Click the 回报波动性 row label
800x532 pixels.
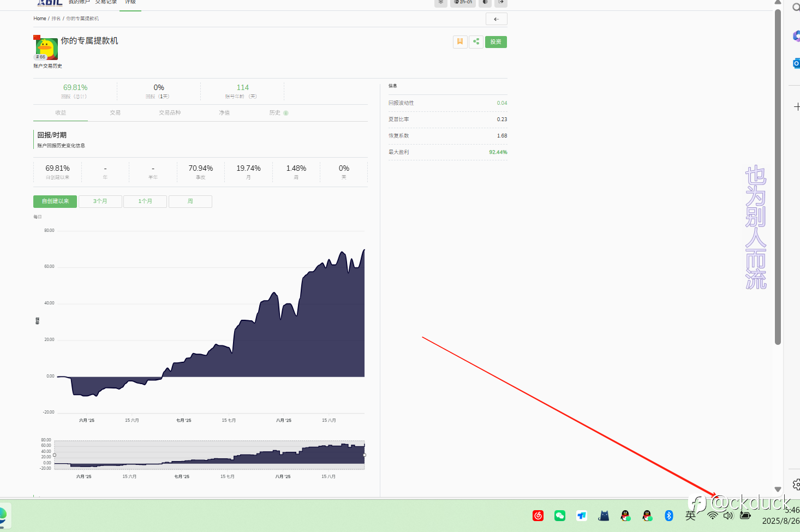tap(401, 103)
